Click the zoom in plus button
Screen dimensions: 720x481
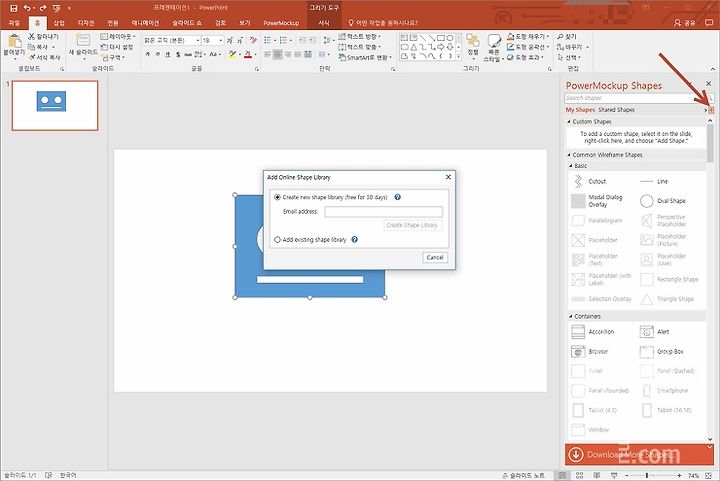click(x=679, y=475)
